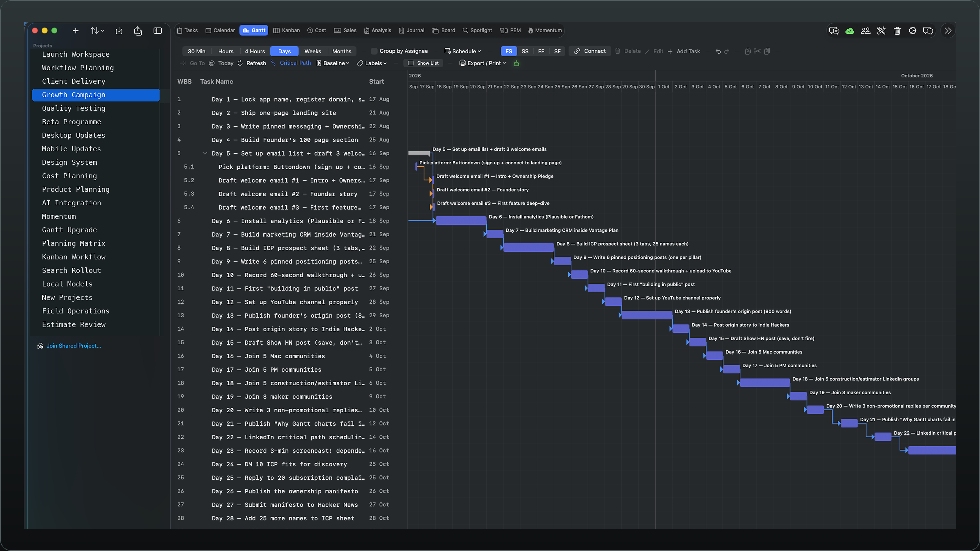
Task: Toggle the sidebar panel icon
Action: point(157,31)
